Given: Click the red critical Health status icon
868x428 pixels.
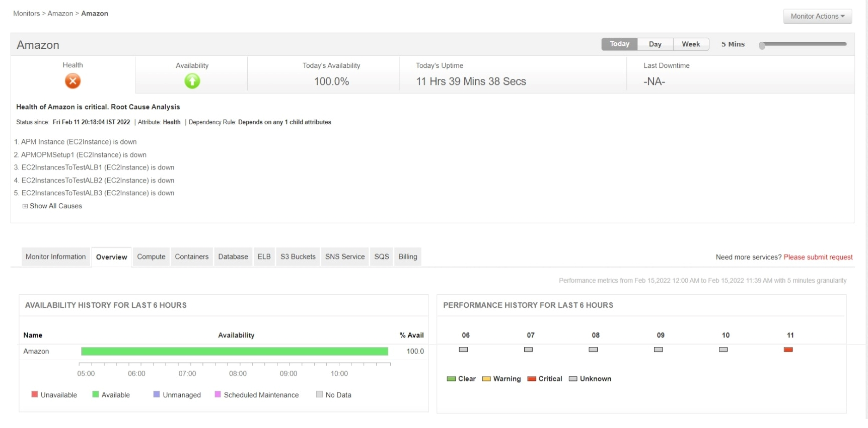Looking at the screenshot, I should (x=73, y=81).
